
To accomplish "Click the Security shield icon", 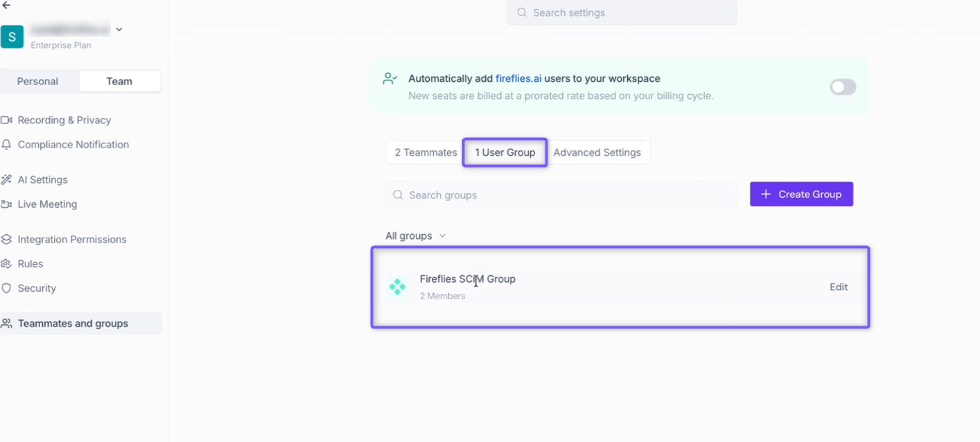I will pos(6,288).
